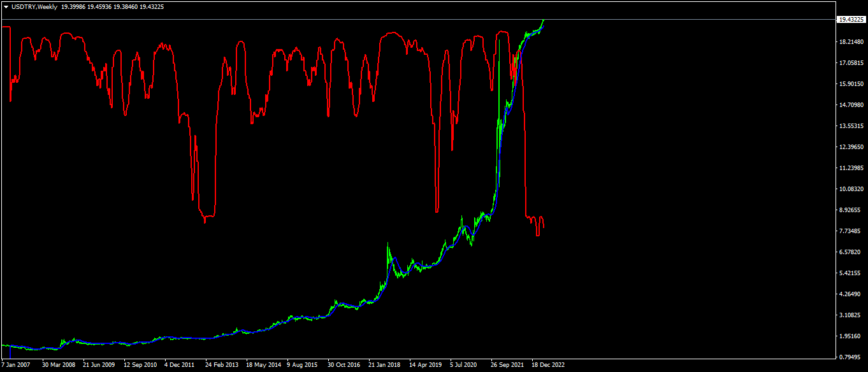The height and width of the screenshot is (372, 868).
Task: Click the 26 Sep 2021 date label
Action: coord(507,366)
